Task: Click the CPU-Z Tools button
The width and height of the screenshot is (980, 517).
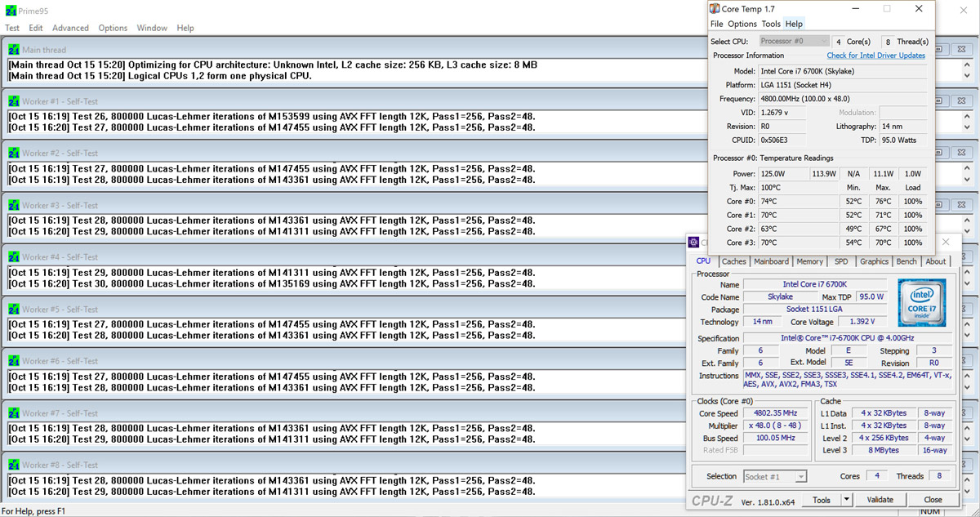Action: 822,499
